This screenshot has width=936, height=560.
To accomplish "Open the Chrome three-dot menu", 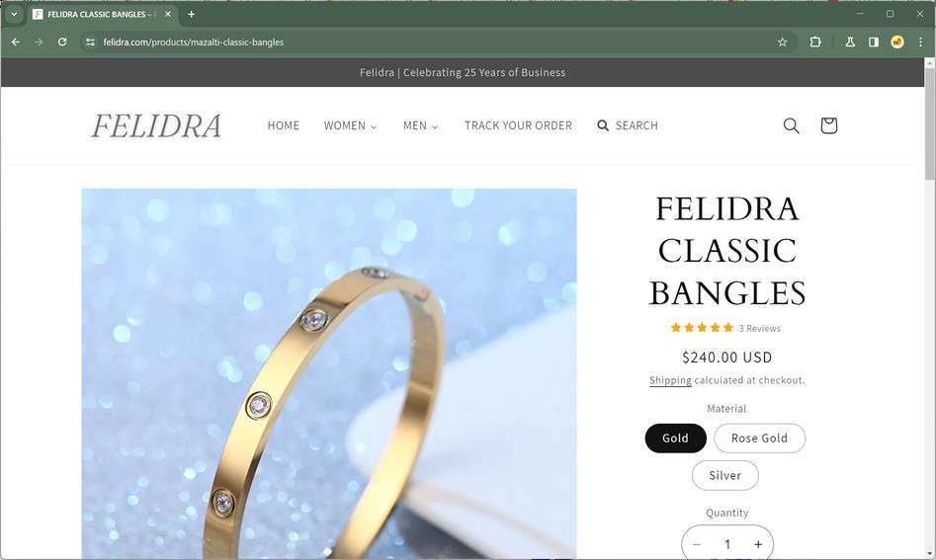I will tap(920, 41).
